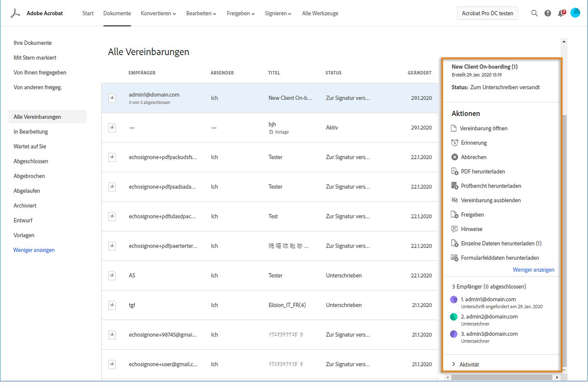The height and width of the screenshot is (392, 588).
Task: Click document icon in the bjh row
Action: (x=112, y=128)
